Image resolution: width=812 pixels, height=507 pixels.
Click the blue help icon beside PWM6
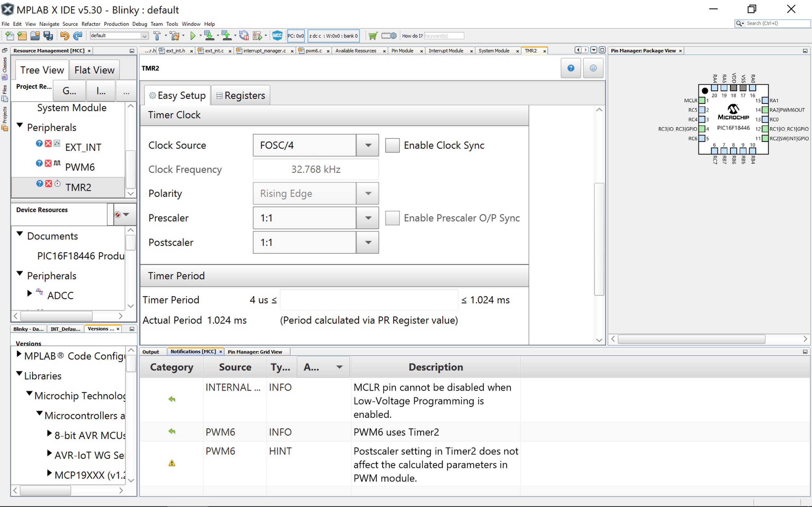tap(39, 163)
